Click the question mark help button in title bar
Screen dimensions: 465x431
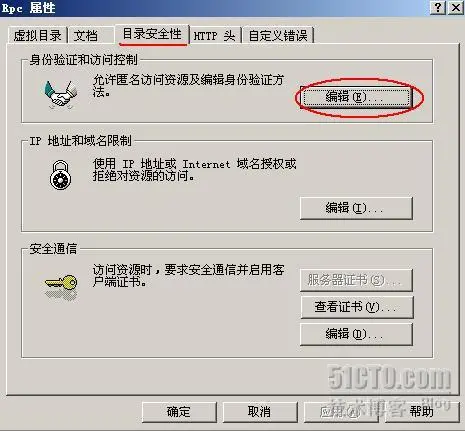pyautogui.click(x=438, y=8)
